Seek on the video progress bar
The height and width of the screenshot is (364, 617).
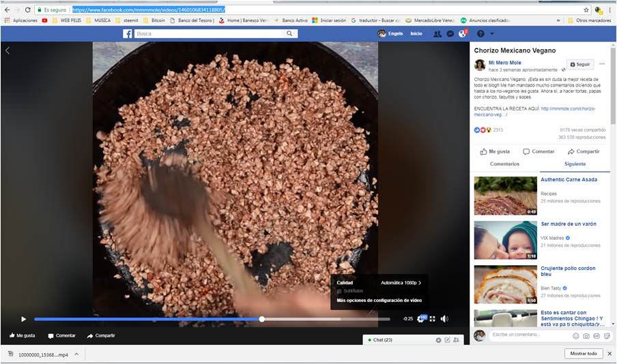pyautogui.click(x=212, y=319)
